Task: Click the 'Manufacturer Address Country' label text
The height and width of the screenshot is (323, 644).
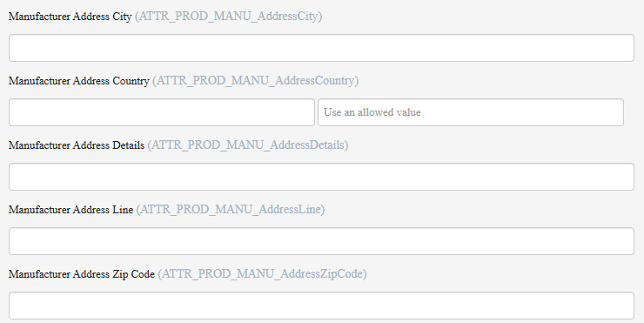Action: click(79, 81)
